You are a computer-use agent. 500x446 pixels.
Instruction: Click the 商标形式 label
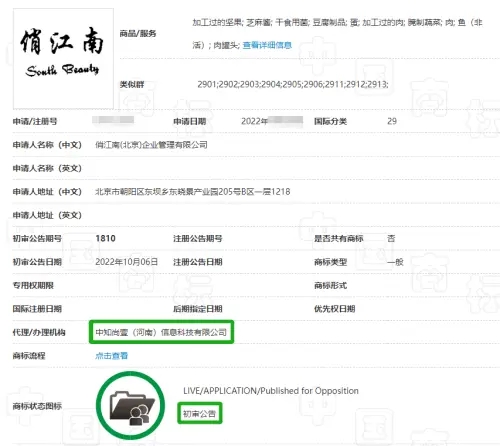330,285
